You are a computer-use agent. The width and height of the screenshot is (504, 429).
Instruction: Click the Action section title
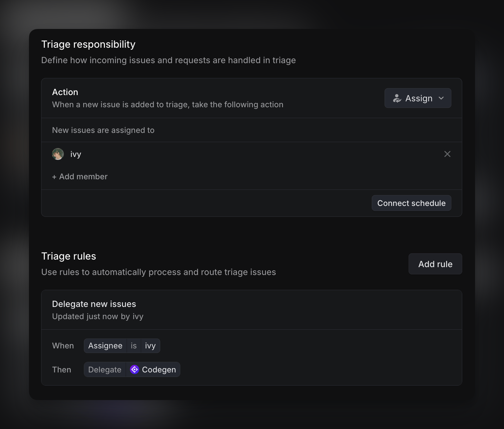tap(65, 92)
